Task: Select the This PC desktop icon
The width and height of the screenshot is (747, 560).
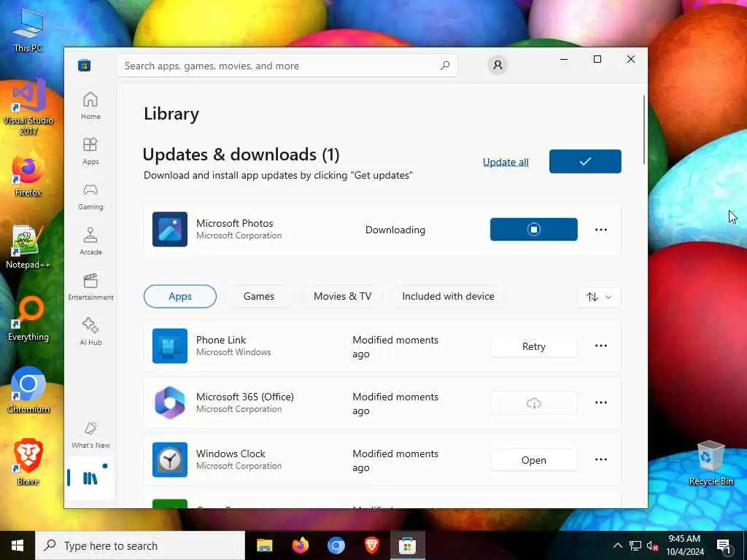Action: 28,29
